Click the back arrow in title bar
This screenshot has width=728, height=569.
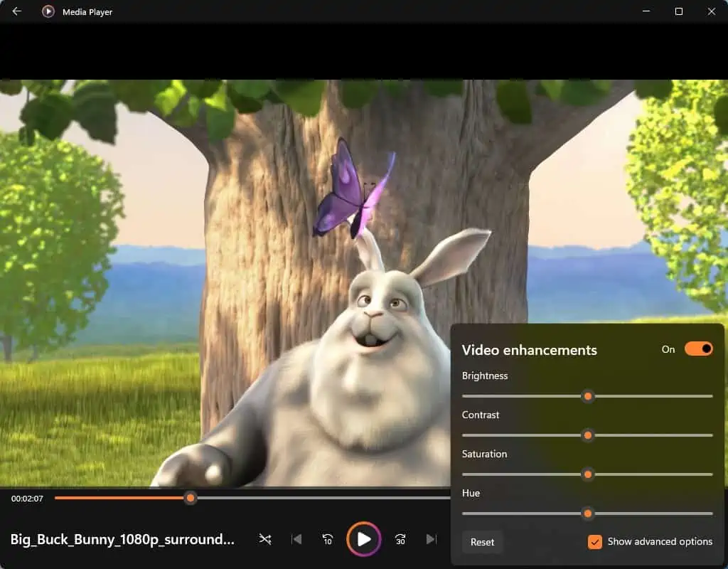[17, 11]
